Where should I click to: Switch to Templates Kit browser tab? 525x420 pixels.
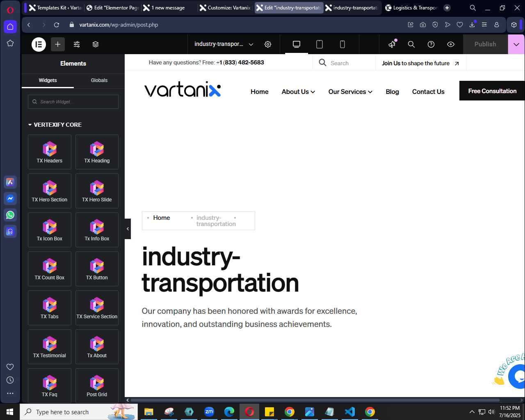(56, 8)
